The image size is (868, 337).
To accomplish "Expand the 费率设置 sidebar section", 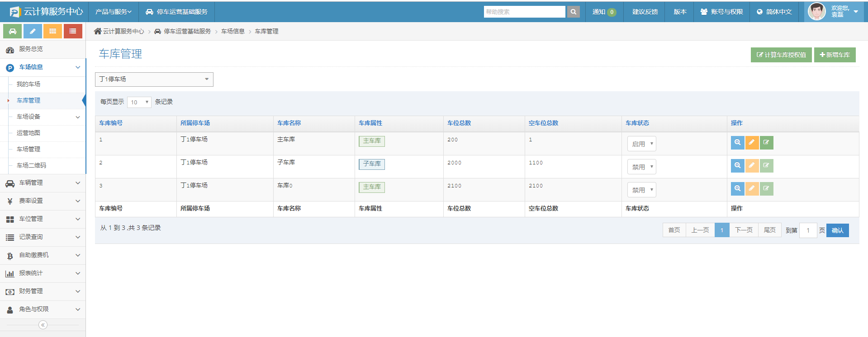I will (43, 201).
